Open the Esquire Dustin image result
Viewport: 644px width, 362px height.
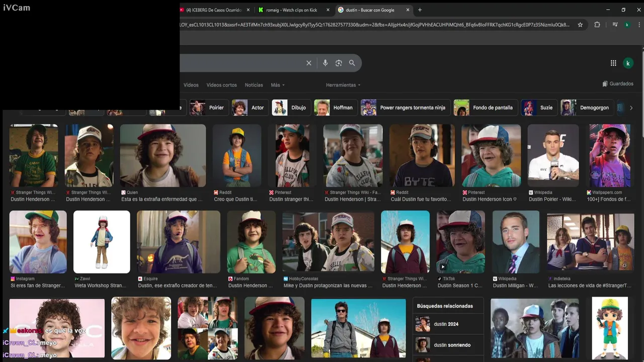pyautogui.click(x=179, y=242)
